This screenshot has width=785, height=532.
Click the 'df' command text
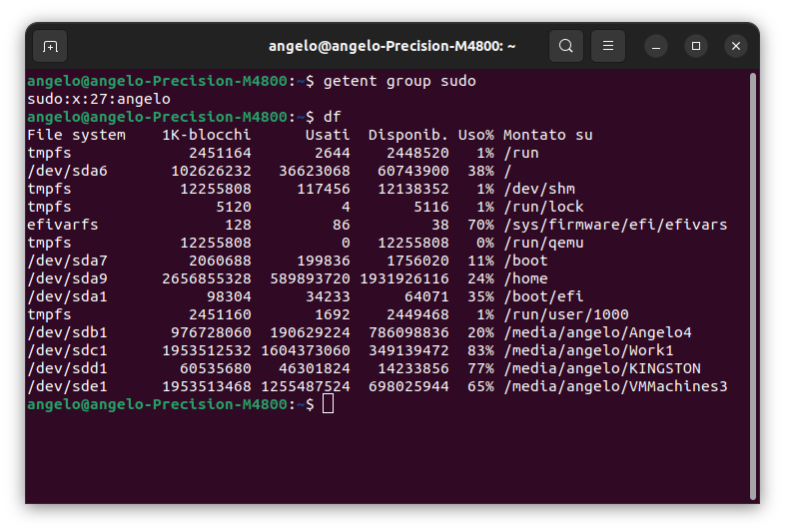click(332, 117)
